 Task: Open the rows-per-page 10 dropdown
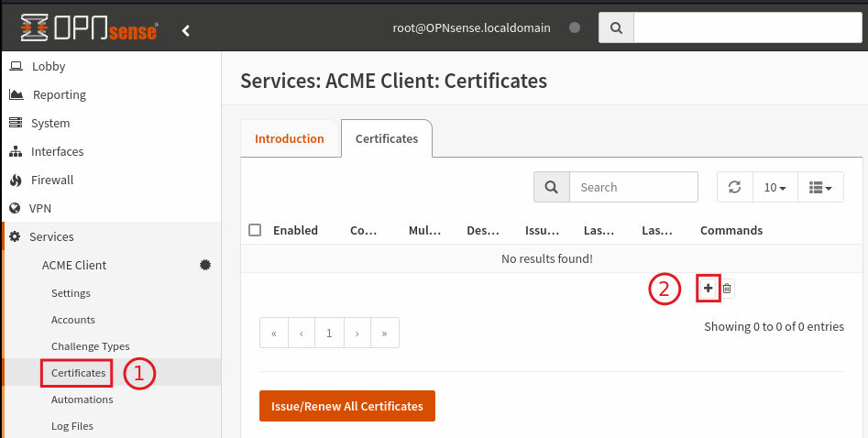click(775, 187)
